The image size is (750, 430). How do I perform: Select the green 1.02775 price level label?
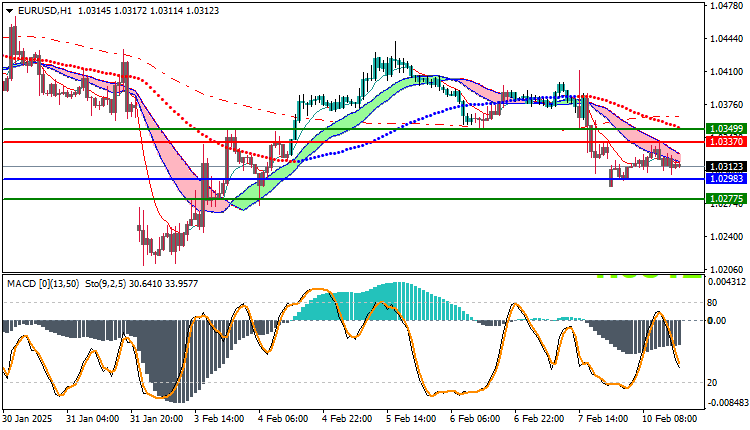pyautogui.click(x=726, y=198)
